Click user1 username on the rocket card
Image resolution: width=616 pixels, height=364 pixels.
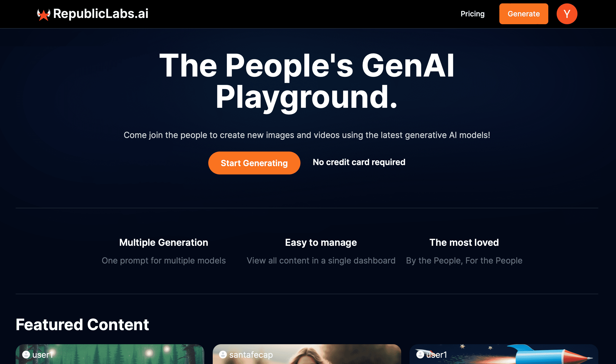(437, 355)
